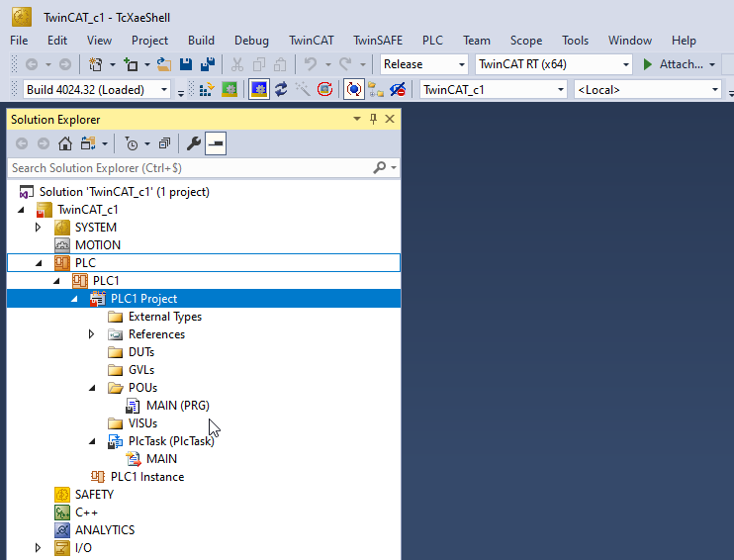Toggle auto-hide pin on Solution Explorer
The width and height of the screenshot is (734, 560).
click(373, 119)
